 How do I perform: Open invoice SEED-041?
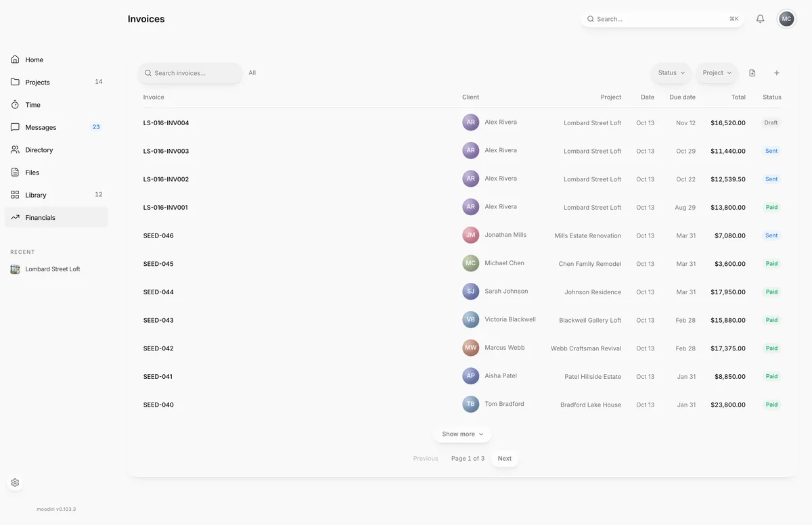pos(158,377)
